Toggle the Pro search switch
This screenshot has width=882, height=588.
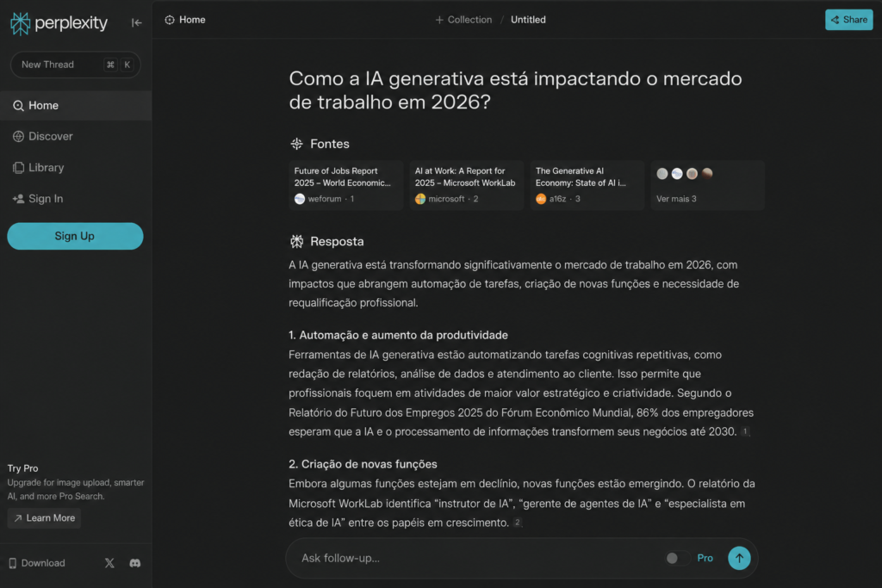tap(677, 558)
